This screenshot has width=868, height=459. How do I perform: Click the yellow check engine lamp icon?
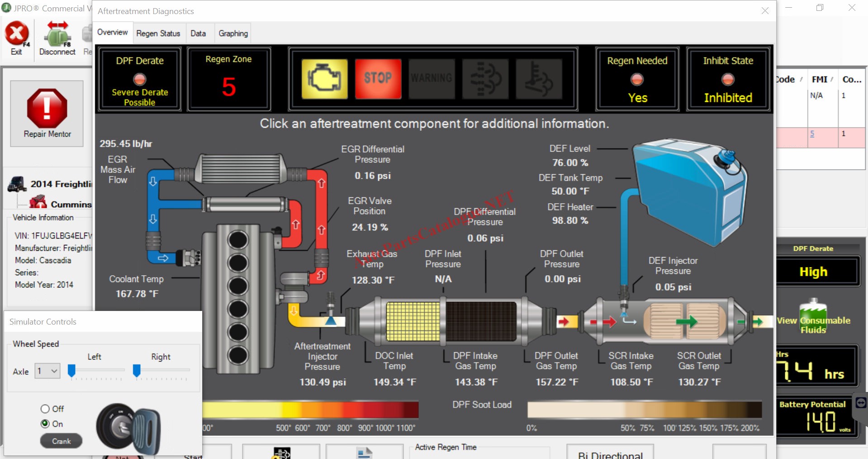point(325,79)
